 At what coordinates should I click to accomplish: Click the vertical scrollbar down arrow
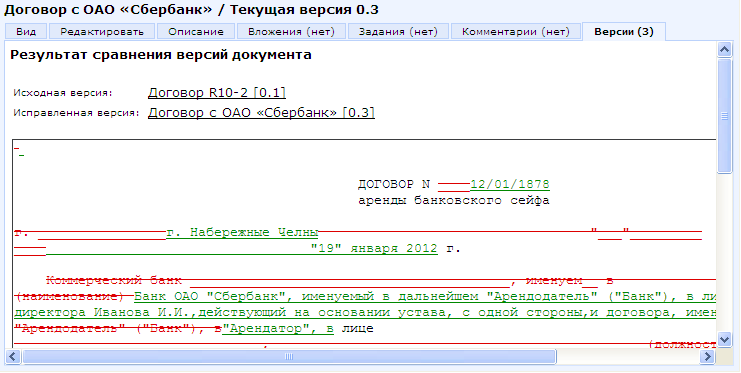(x=724, y=339)
